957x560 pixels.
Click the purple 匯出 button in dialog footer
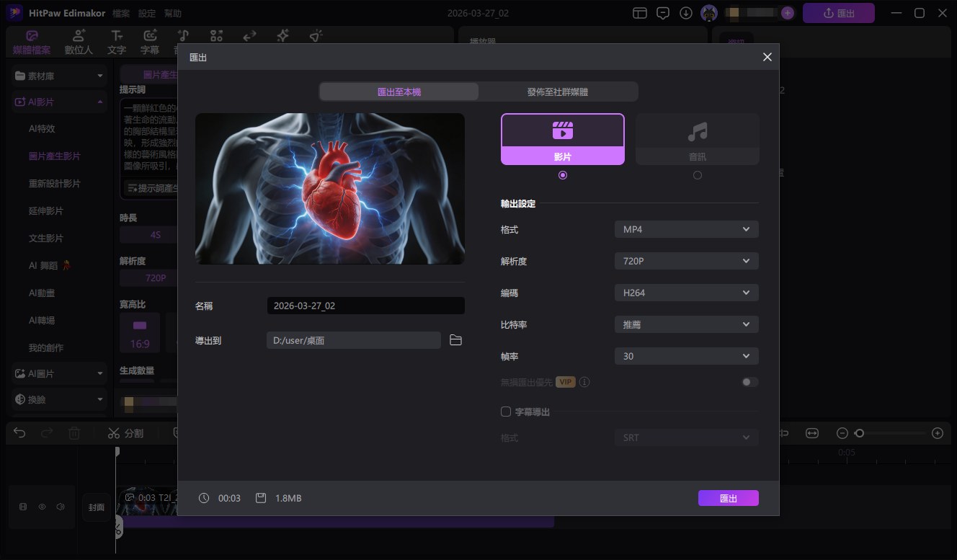(x=728, y=498)
